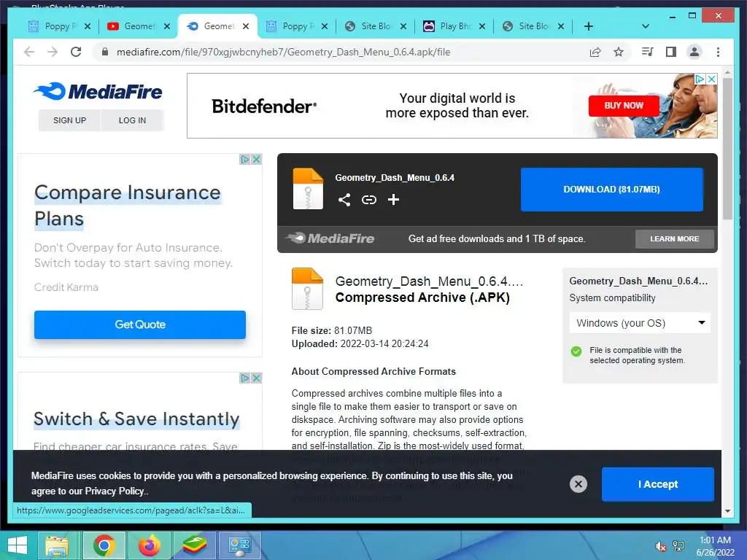Add file to account with plus icon

point(393,200)
